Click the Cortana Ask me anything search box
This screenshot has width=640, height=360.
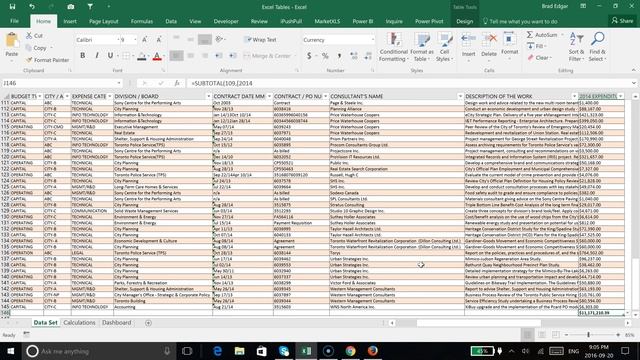pyautogui.click(x=98, y=351)
